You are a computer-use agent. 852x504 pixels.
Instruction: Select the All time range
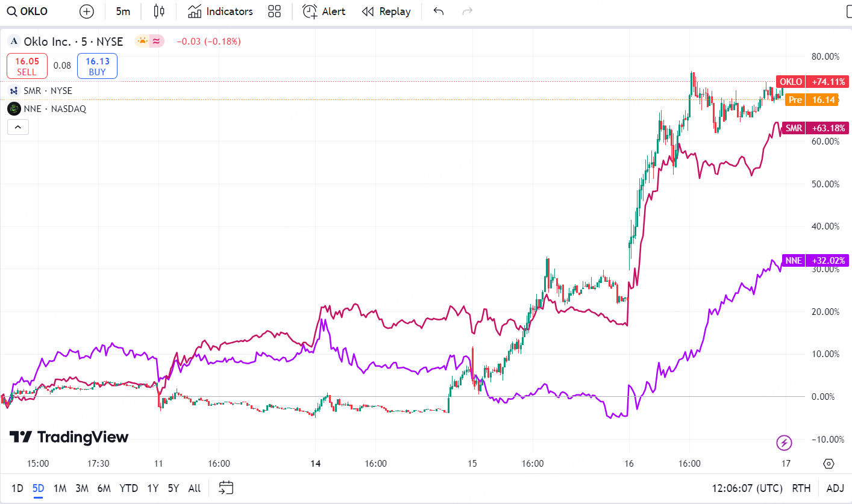[x=195, y=488]
